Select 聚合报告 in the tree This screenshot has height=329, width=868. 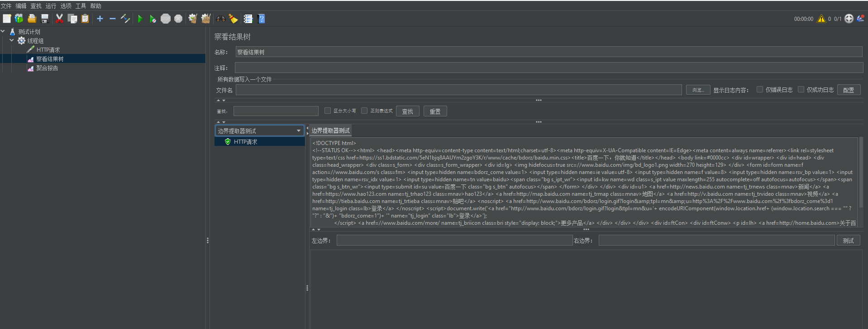coord(47,68)
